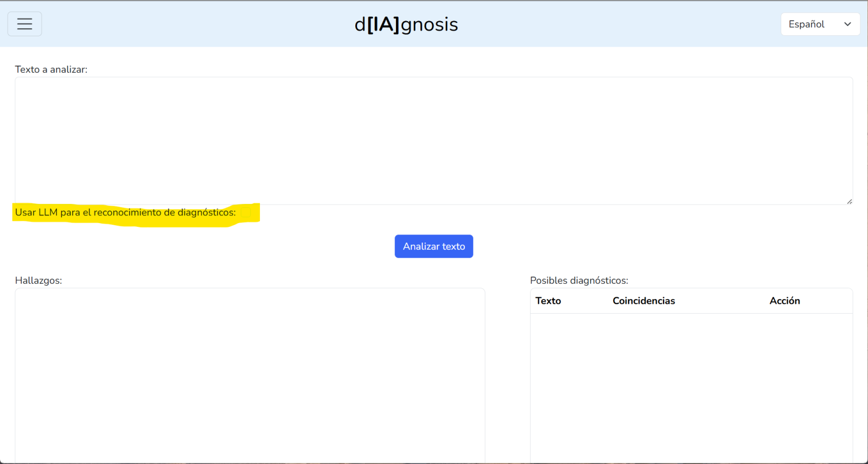Click the Coincidencias column header
Image resolution: width=868 pixels, height=464 pixels.
pos(643,301)
